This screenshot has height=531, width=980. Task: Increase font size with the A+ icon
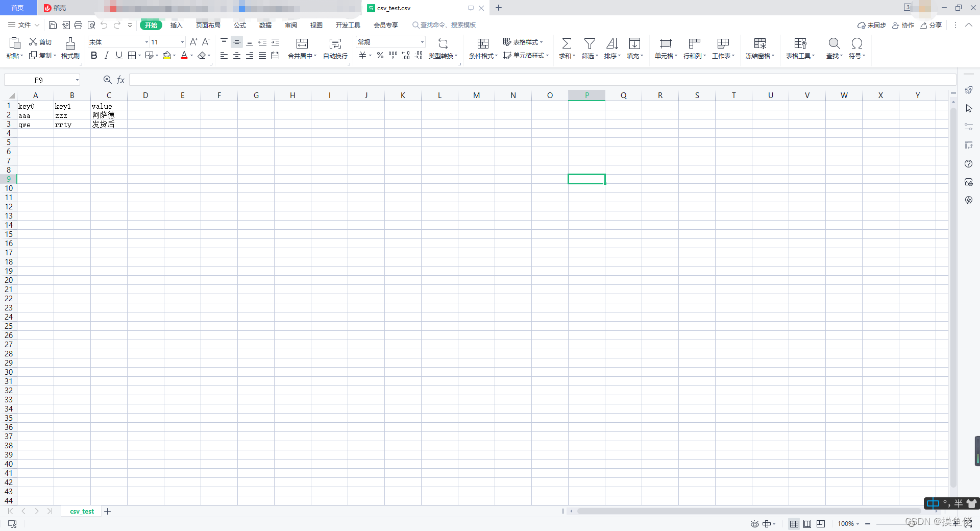(x=193, y=42)
